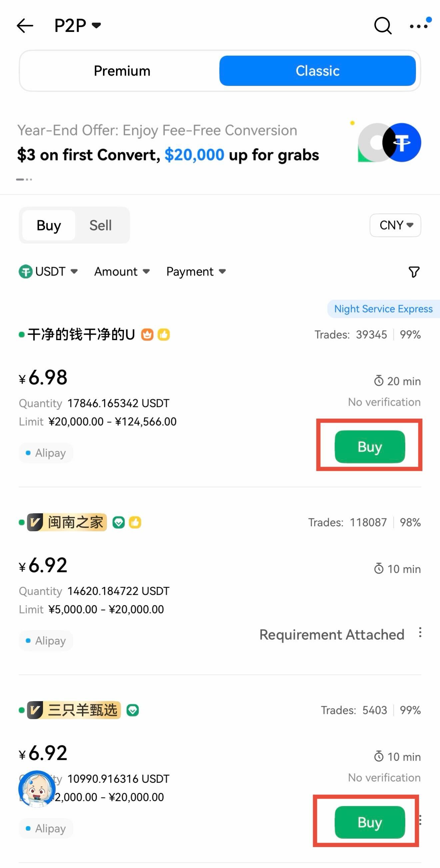Buy from merchant 干净的钱干净的U at ¥6.98
This screenshot has width=440, height=868.
click(x=370, y=446)
